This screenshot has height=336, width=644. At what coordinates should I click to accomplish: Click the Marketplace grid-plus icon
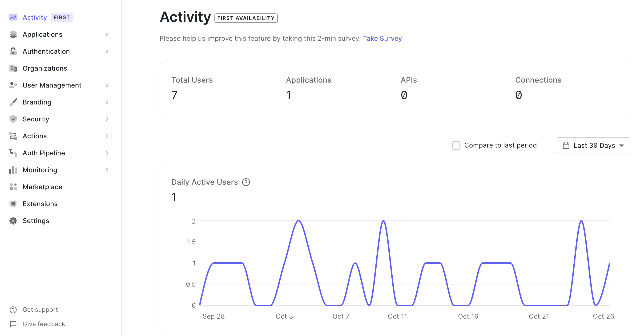click(x=13, y=187)
